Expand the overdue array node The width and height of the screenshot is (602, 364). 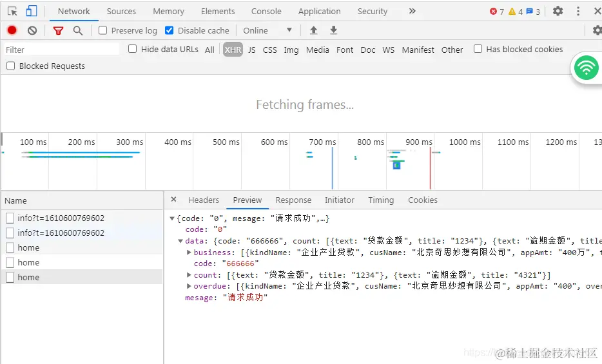pyautogui.click(x=188, y=286)
